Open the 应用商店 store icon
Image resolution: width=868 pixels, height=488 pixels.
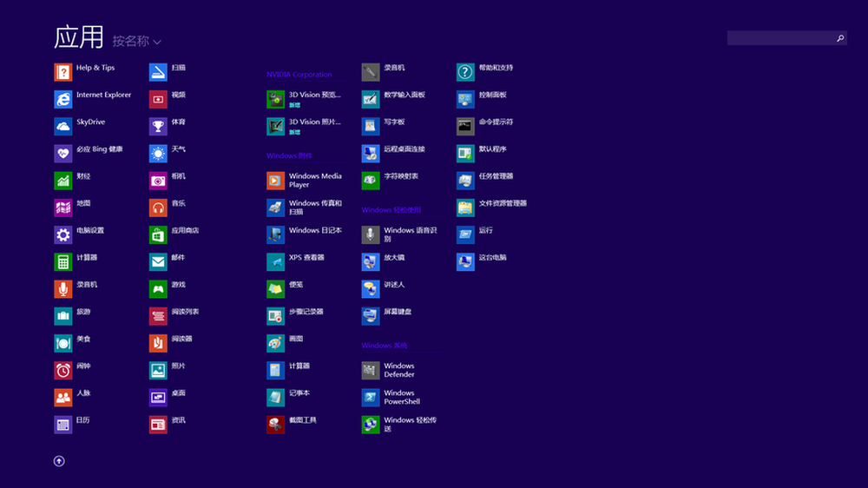(158, 234)
